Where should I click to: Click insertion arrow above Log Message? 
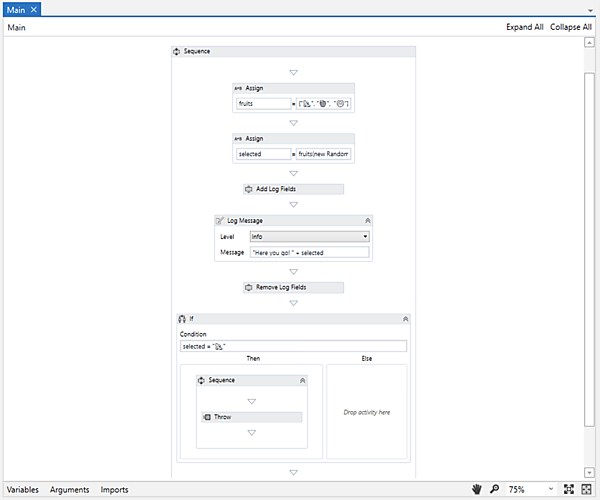(293, 205)
